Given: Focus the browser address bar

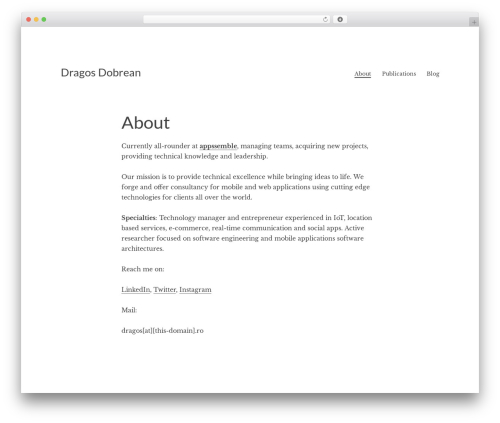Looking at the screenshot, I should 237,19.
